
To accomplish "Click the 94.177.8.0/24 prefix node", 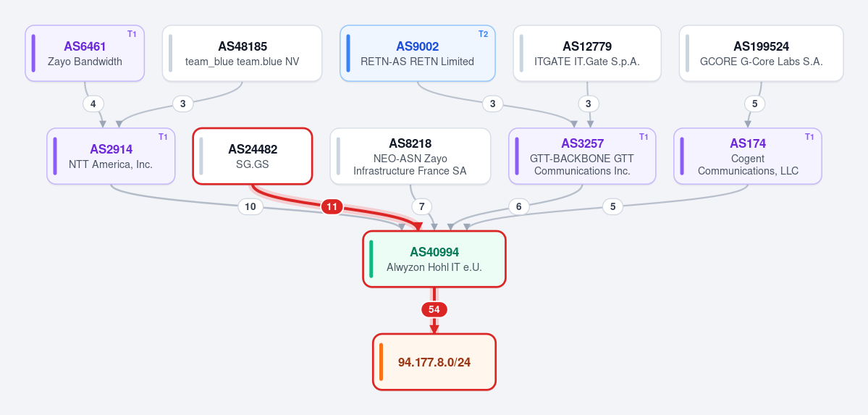I will coord(434,362).
